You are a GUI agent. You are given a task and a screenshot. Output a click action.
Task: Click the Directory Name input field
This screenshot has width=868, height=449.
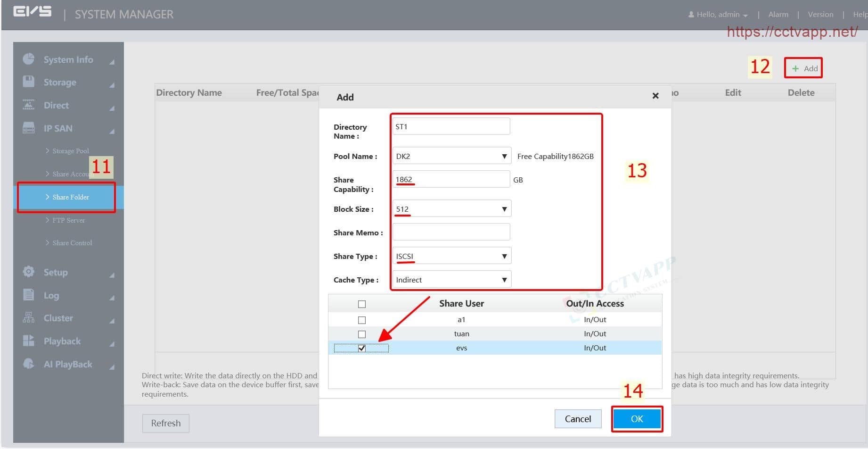[x=451, y=126]
